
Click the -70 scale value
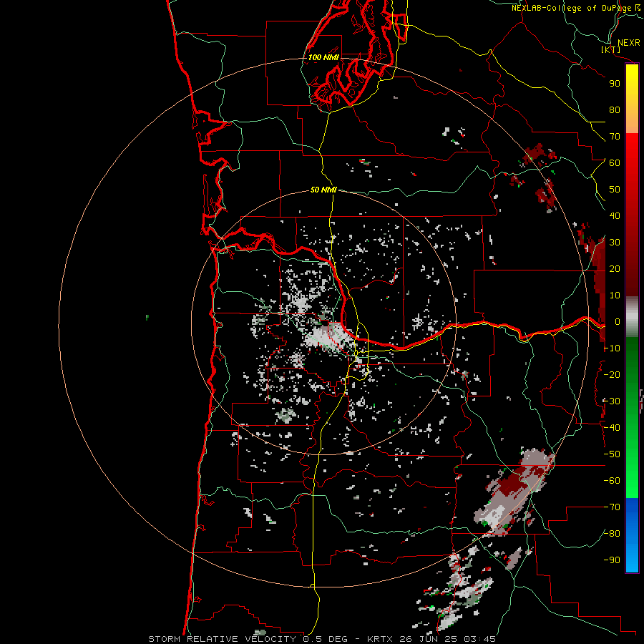point(612,507)
